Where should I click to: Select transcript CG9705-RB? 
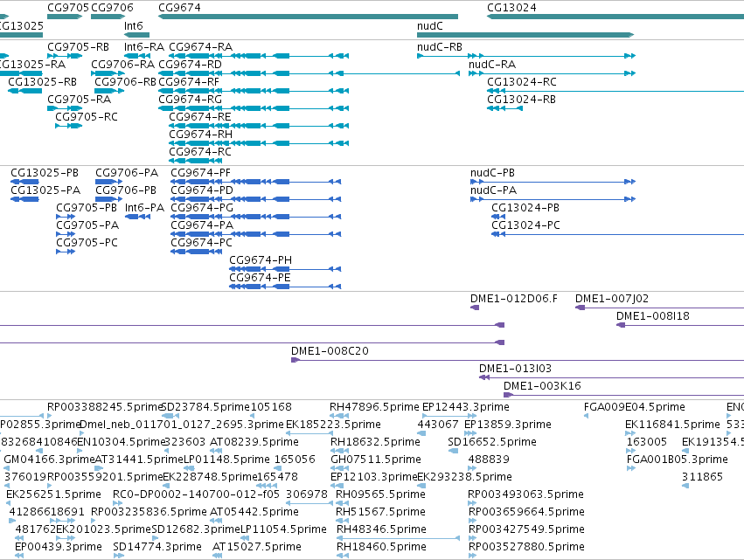79,47
